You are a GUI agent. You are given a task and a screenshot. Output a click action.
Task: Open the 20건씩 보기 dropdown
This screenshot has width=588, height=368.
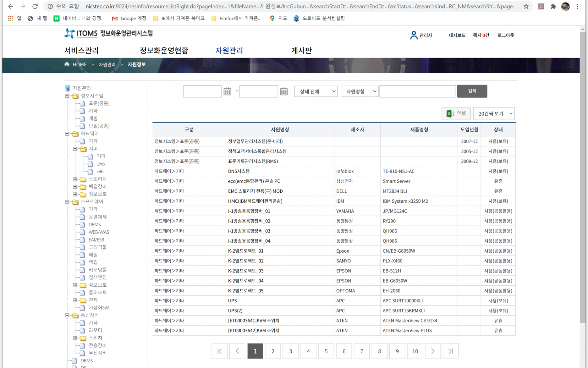click(494, 113)
